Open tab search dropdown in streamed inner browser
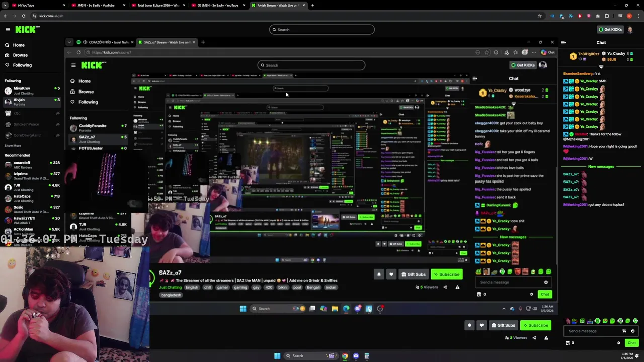Image resolution: width=644 pixels, height=362 pixels. pos(69,42)
